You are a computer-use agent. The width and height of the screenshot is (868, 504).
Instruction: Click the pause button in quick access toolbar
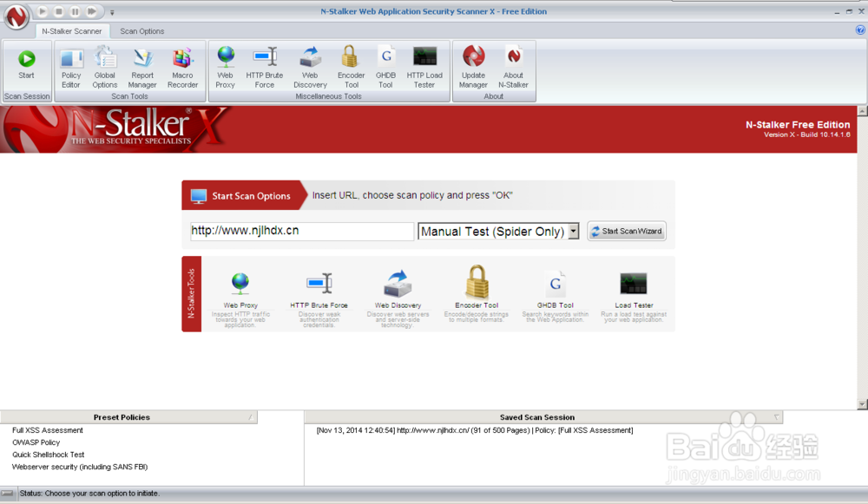(x=76, y=11)
